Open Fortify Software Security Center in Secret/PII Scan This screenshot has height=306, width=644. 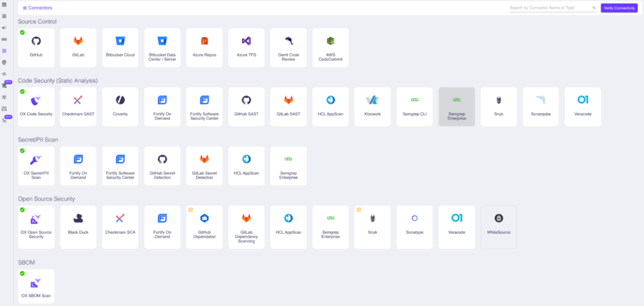click(x=120, y=166)
